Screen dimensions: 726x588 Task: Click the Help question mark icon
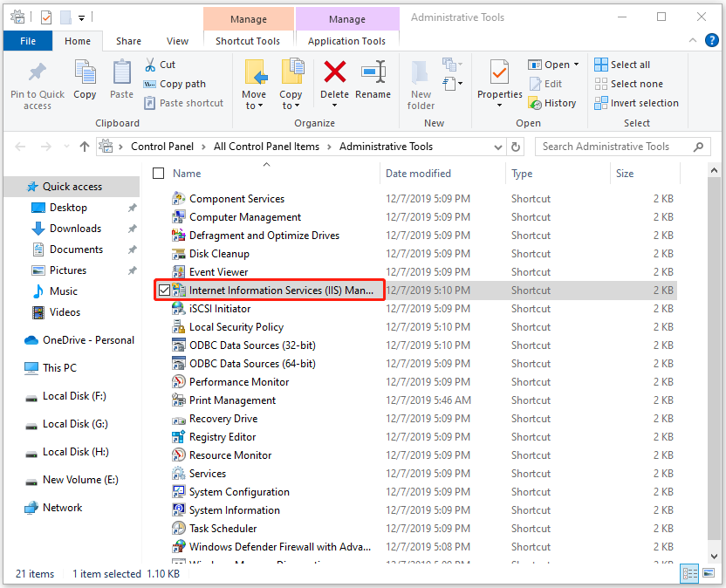pos(712,40)
